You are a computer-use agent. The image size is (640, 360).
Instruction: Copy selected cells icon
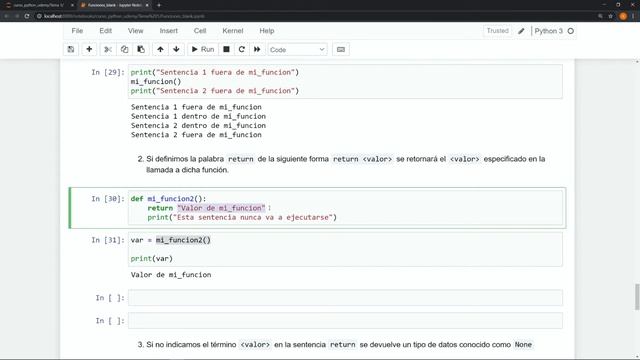124,49
